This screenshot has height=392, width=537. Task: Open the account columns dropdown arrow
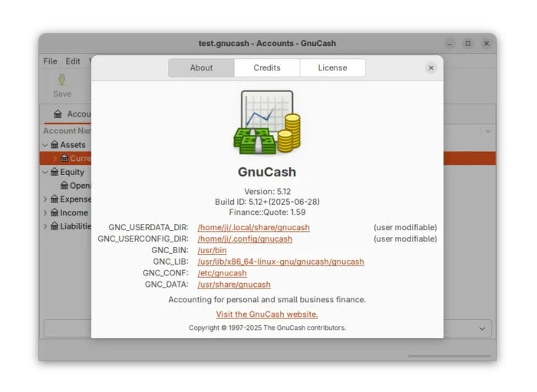(487, 131)
